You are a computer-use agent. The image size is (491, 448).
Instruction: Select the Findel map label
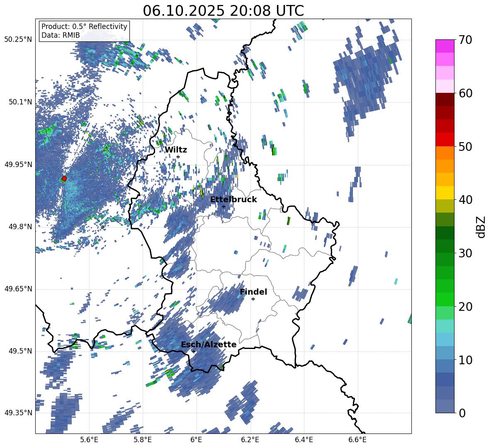point(253,292)
